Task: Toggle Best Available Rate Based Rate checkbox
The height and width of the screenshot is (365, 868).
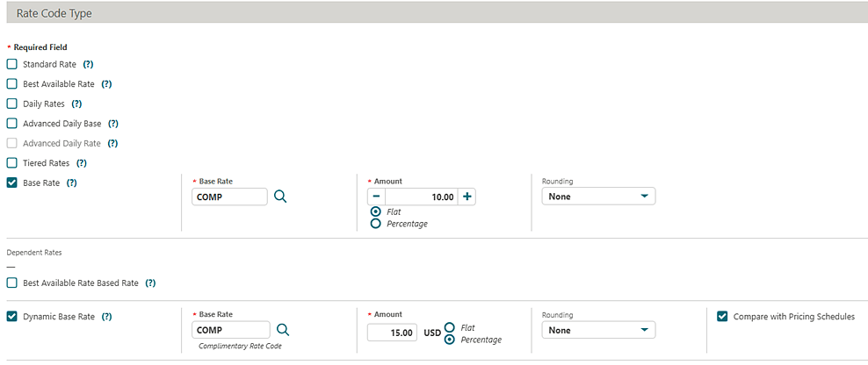Action: pos(12,283)
